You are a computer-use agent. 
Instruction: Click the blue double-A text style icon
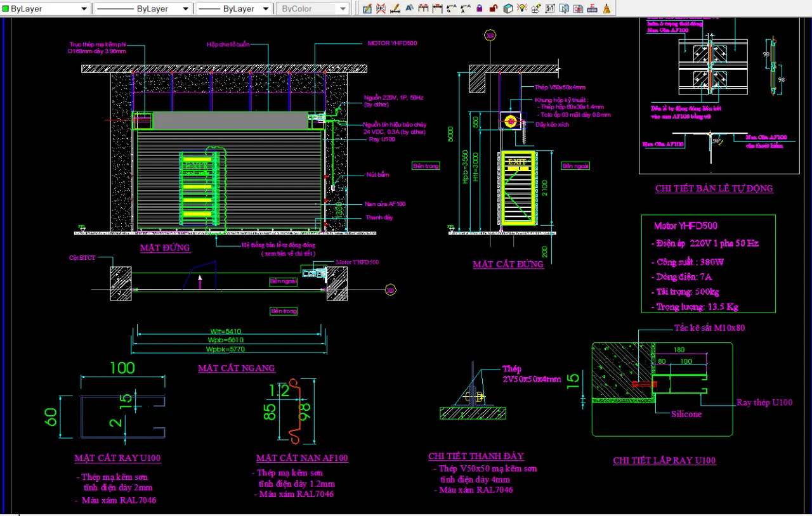(409, 9)
